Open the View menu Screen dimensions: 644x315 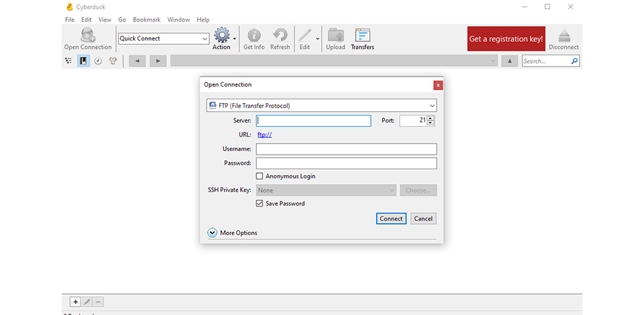pos(105,20)
